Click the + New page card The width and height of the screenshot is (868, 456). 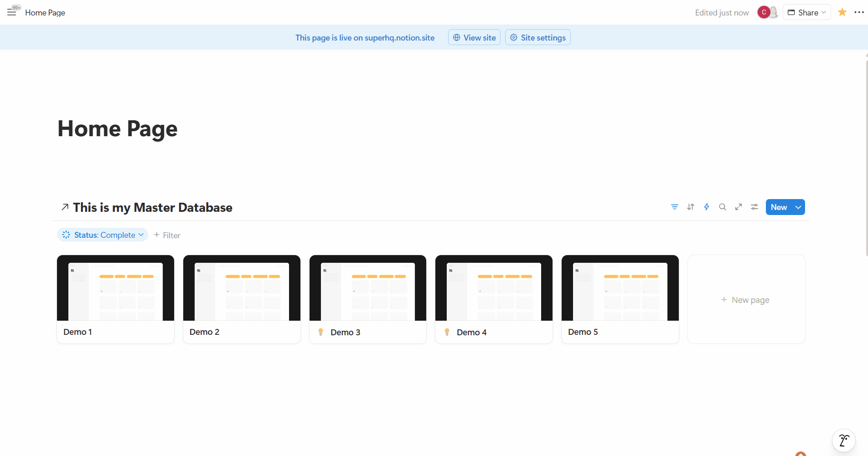point(746,299)
